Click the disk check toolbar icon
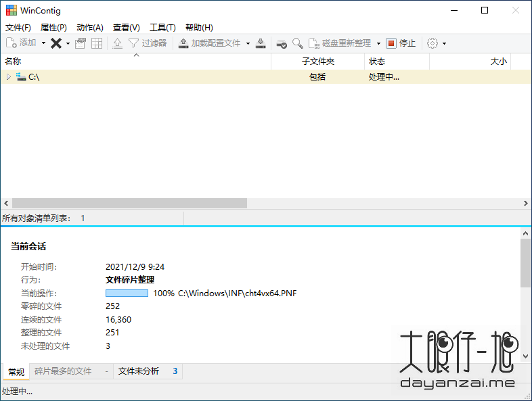Image resolution: width=532 pixels, height=401 pixels. 282,43
